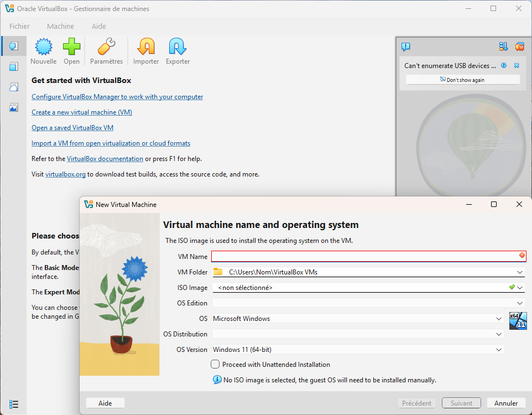
Task: Open the Machine menu
Action: (x=60, y=26)
